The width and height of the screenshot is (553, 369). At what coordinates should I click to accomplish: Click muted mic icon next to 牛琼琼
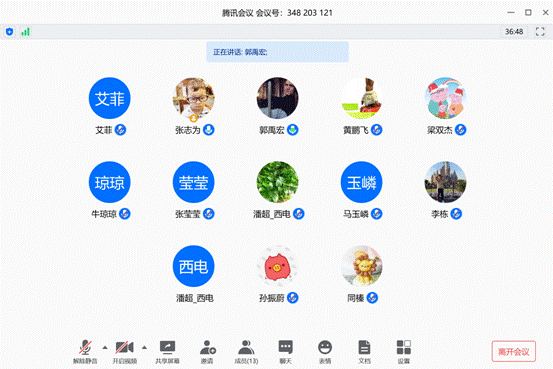124,214
